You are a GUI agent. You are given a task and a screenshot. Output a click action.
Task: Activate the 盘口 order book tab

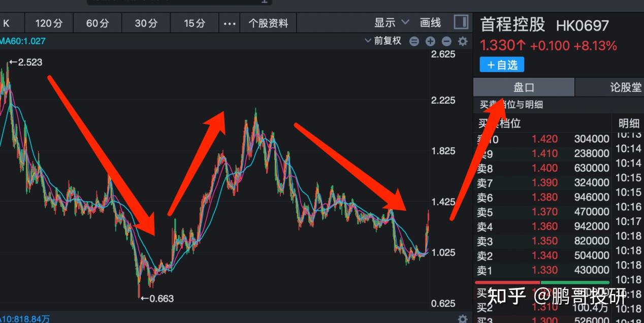pos(523,87)
